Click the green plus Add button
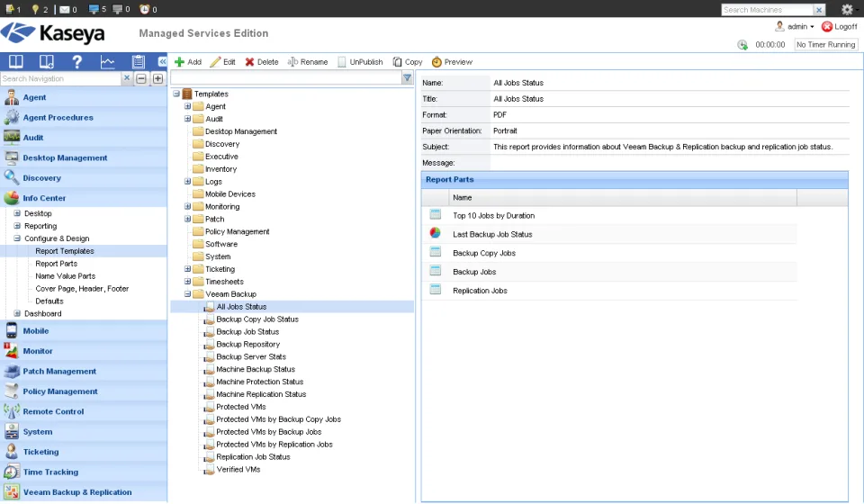Screen dimensions: 864x504 188,62
